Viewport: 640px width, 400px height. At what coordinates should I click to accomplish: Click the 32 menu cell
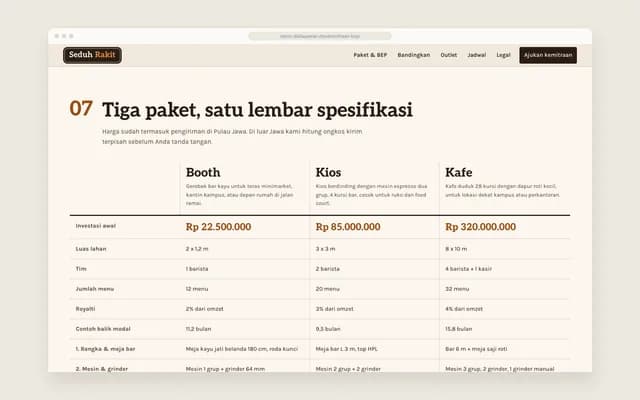tap(457, 289)
